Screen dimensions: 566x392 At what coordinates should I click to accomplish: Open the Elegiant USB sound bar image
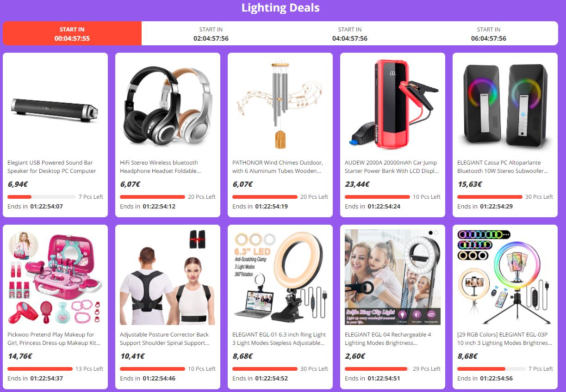click(x=55, y=105)
